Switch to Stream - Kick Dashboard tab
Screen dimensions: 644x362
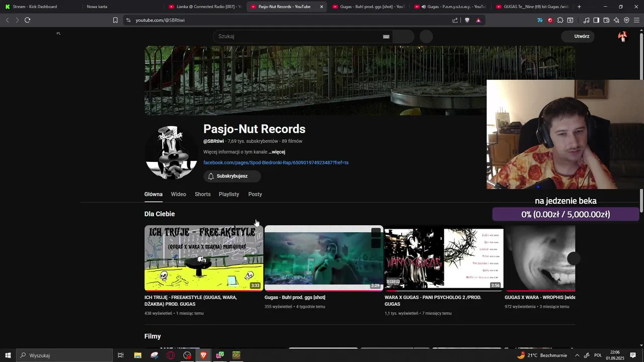click(40, 7)
